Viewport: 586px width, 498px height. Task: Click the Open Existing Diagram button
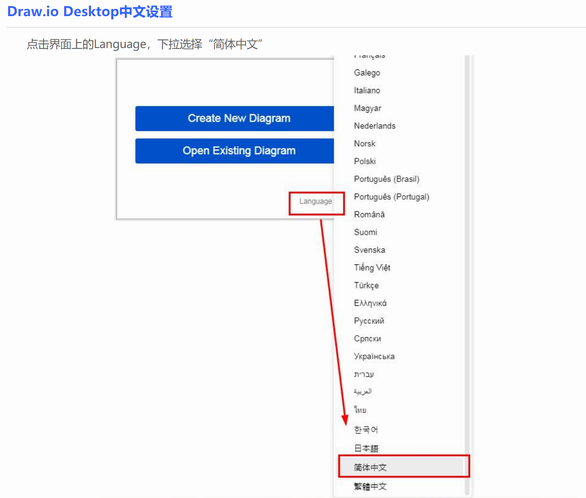pyautogui.click(x=234, y=151)
